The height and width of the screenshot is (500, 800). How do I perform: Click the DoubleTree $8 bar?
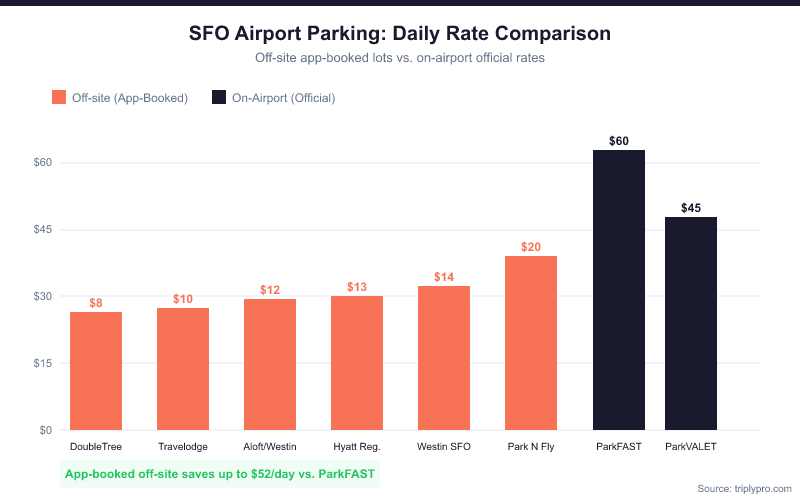pyautogui.click(x=96, y=371)
